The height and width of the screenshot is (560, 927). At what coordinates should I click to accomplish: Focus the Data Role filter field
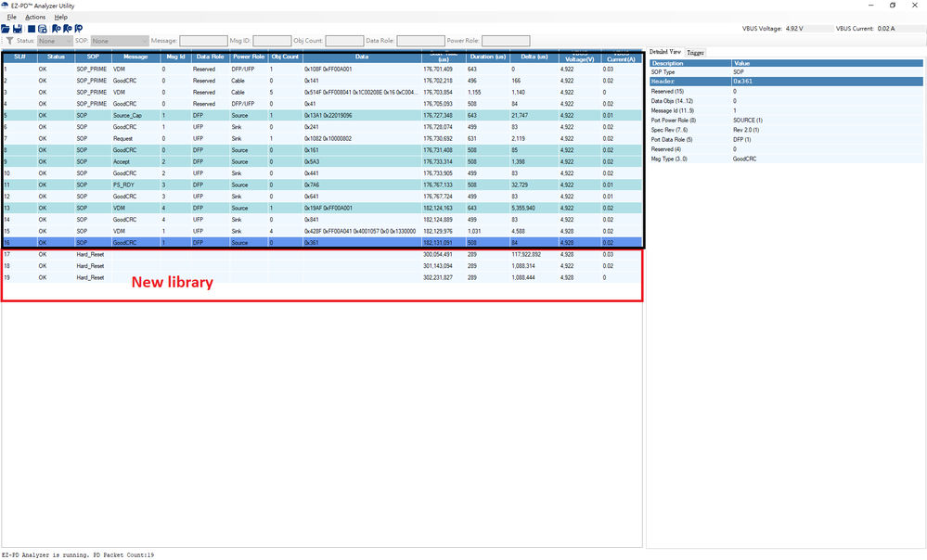420,41
